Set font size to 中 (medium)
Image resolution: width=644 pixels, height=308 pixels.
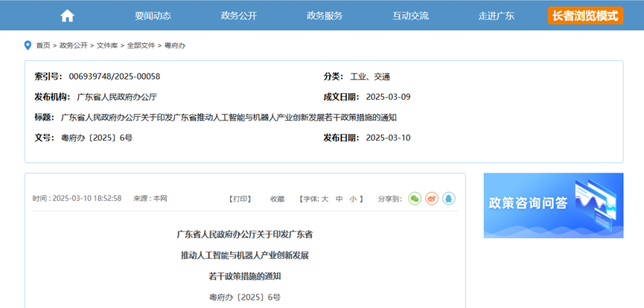[339, 199]
